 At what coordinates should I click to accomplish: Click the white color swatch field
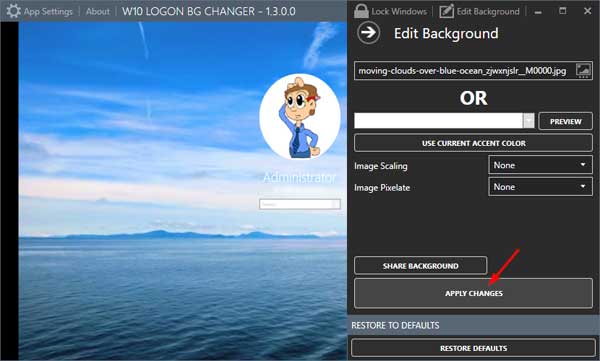439,121
